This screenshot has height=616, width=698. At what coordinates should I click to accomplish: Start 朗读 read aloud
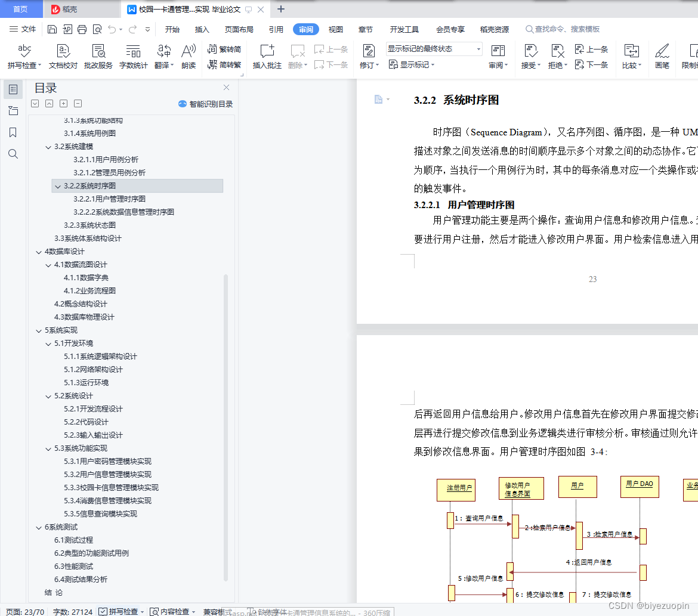click(x=189, y=56)
